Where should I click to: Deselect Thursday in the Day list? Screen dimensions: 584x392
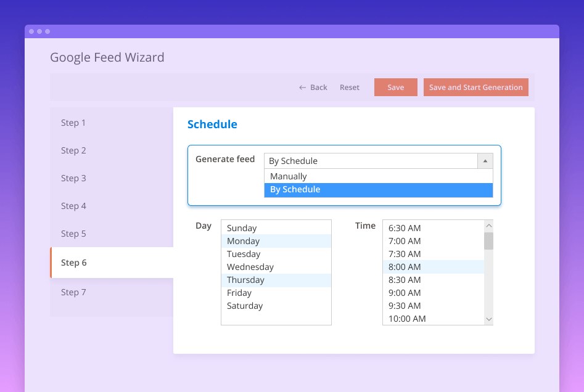pos(245,280)
